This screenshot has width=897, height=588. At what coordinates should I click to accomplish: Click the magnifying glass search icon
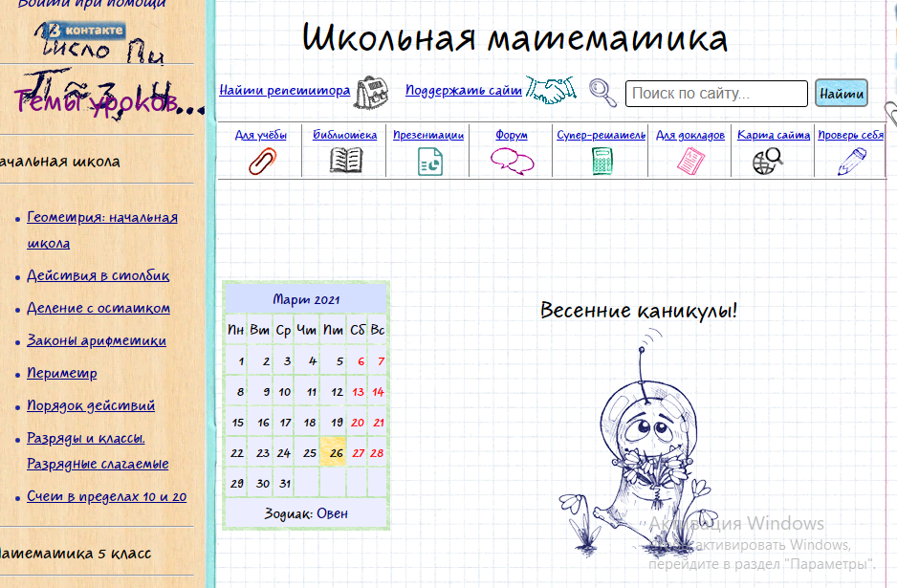tap(602, 92)
